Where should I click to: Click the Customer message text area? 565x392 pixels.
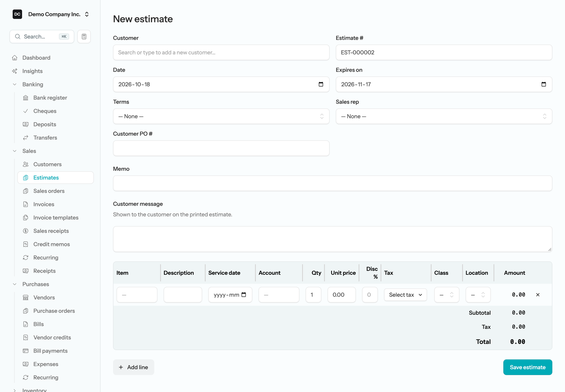pos(333,239)
